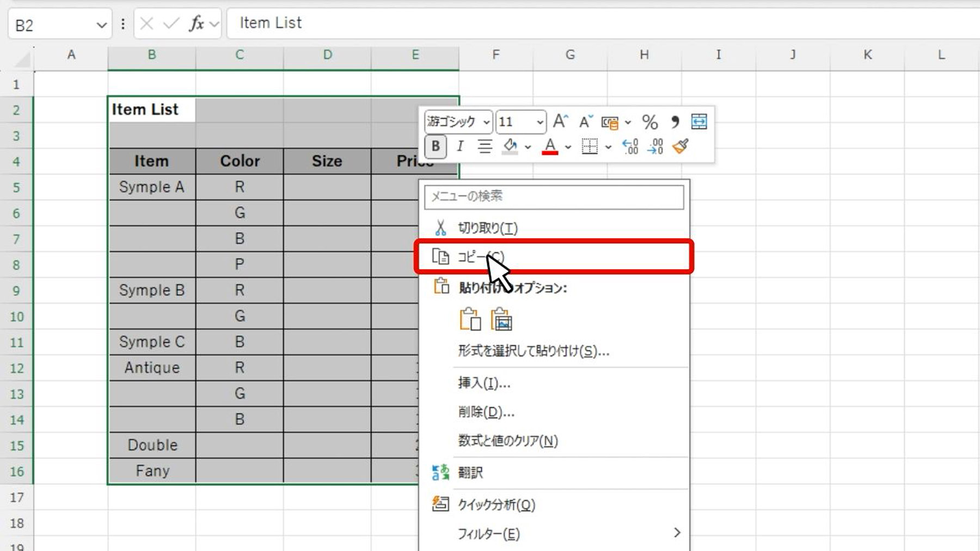Click the merge and center icon
Image resolution: width=980 pixels, height=551 pixels.
click(699, 121)
